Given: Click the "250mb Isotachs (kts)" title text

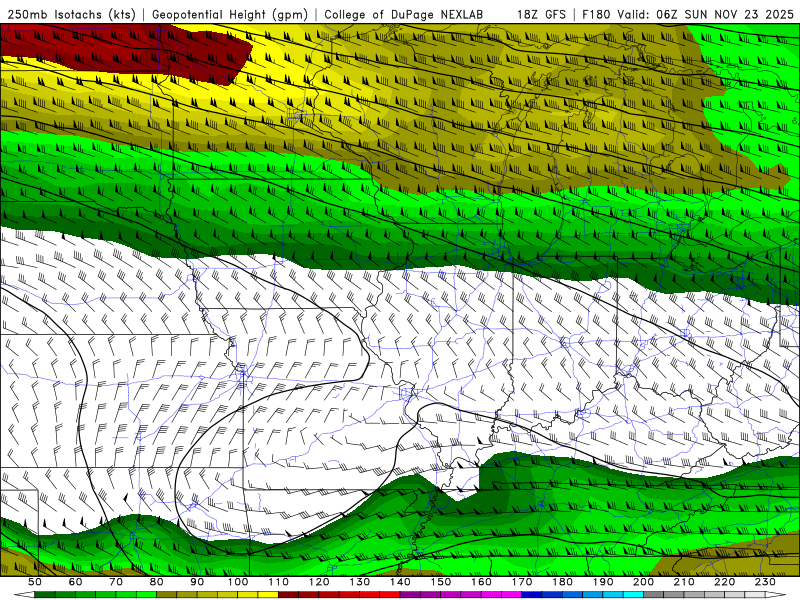Looking at the screenshot, I should [72, 15].
